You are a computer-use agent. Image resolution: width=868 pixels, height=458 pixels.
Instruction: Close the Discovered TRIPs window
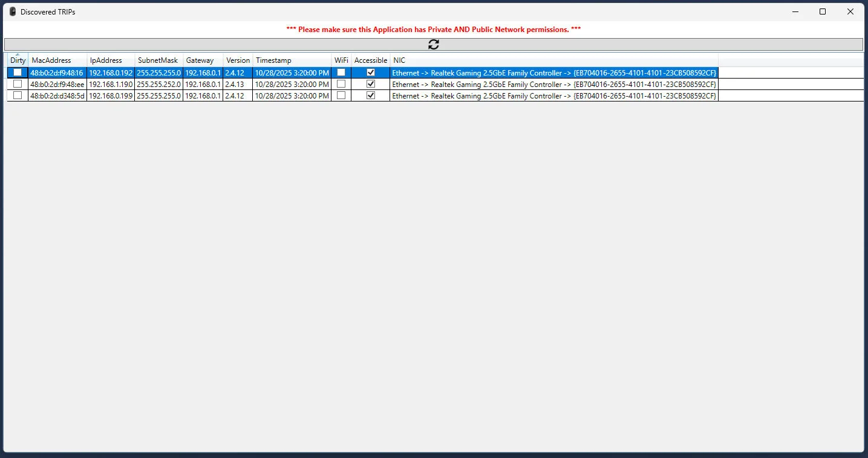click(850, 11)
